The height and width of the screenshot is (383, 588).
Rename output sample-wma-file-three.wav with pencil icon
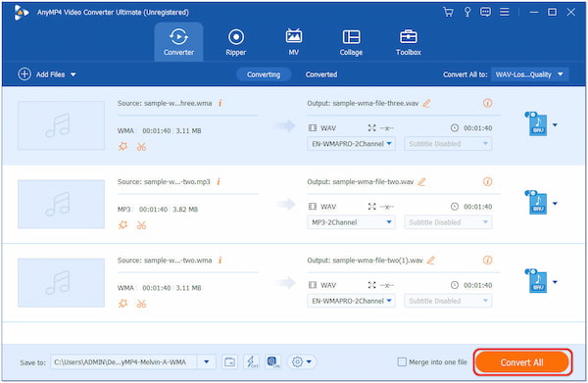coord(426,104)
